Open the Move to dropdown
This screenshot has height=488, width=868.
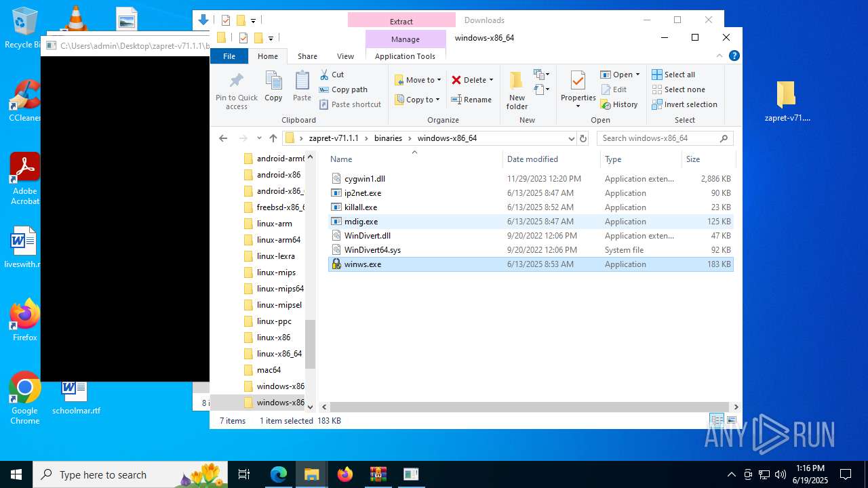tap(418, 80)
